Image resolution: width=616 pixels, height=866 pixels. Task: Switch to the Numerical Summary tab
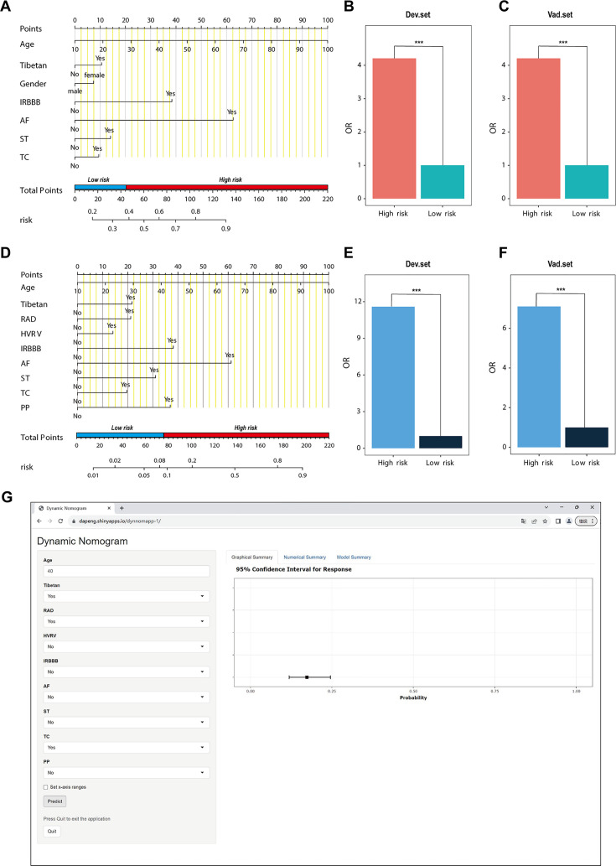click(x=305, y=557)
